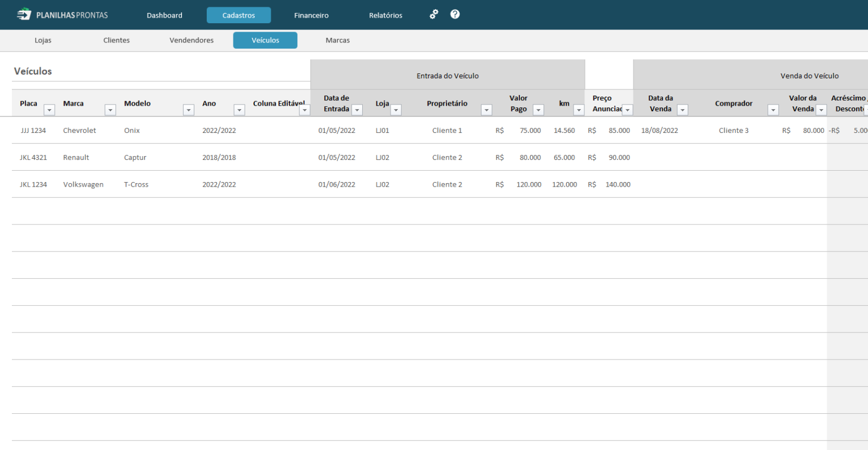Select the Veículos tab

pyautogui.click(x=265, y=40)
